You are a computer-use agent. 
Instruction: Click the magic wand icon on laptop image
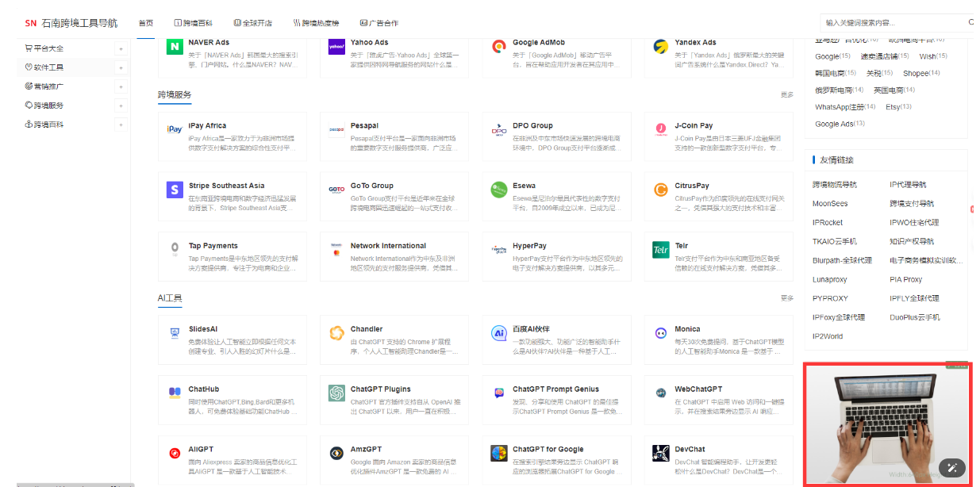pos(951,467)
